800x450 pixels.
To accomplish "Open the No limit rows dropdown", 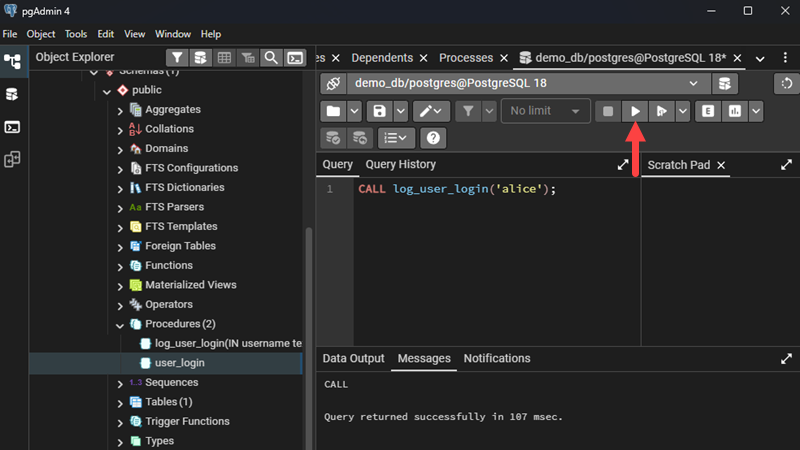I will [545, 111].
